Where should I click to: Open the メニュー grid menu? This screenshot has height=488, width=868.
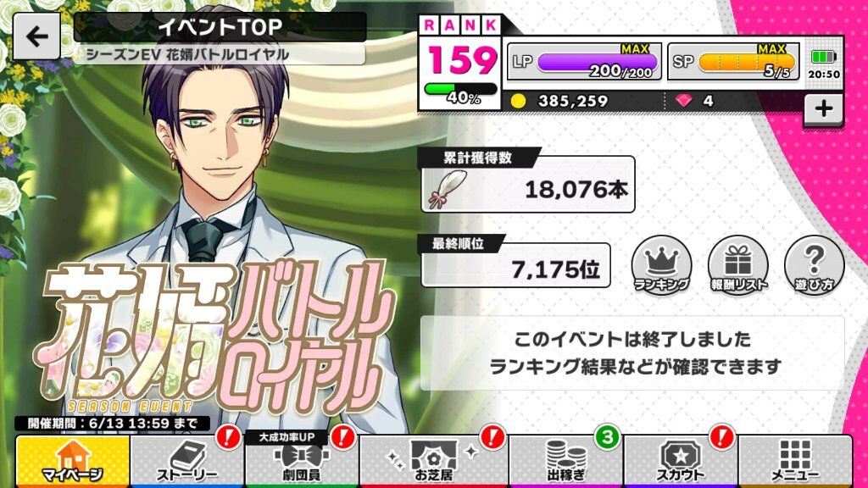[795, 462]
